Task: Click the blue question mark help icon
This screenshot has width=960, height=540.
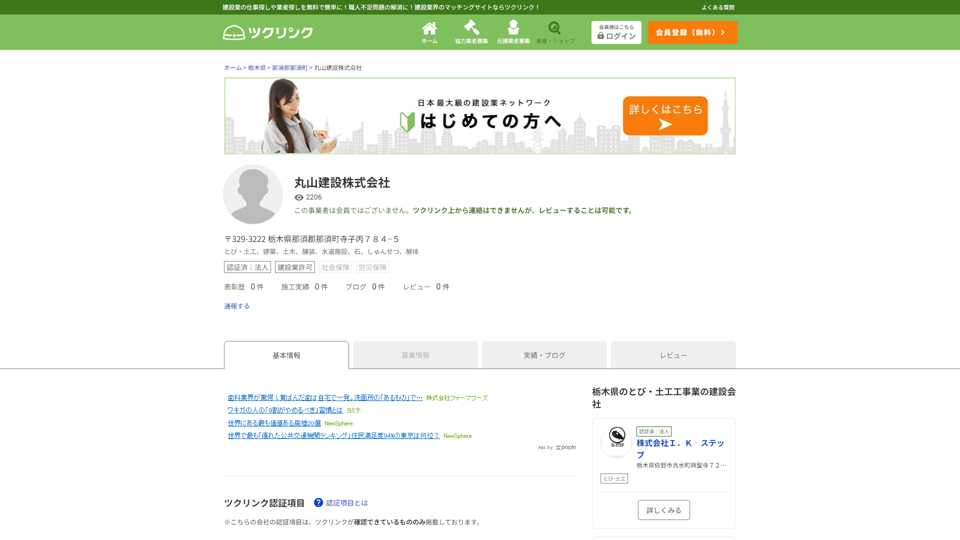Action: [x=318, y=503]
